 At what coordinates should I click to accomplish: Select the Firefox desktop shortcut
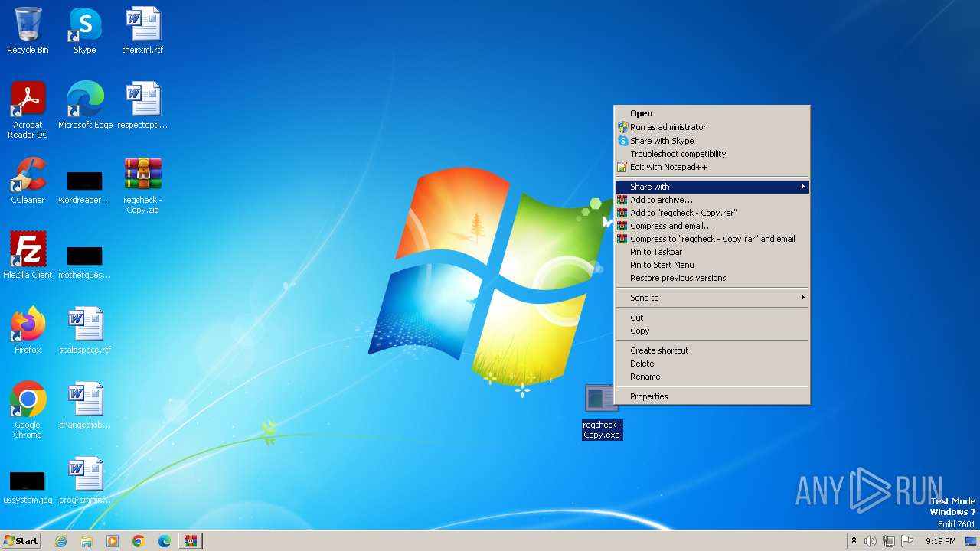(28, 331)
